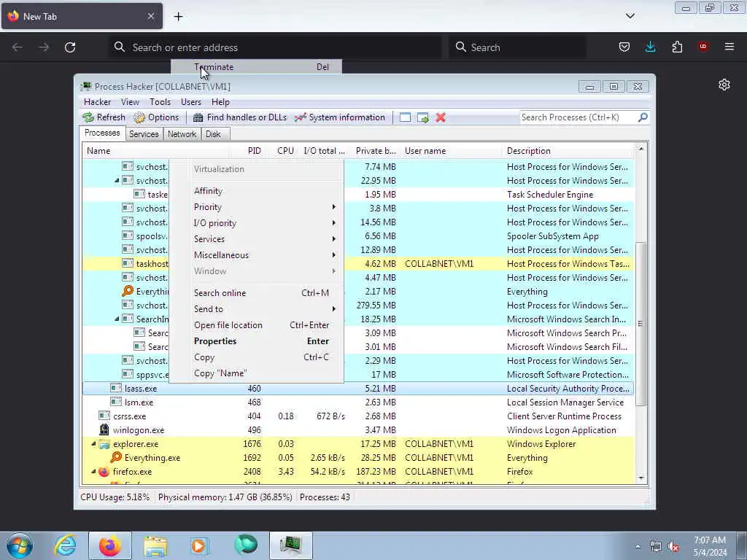The height and width of the screenshot is (560, 747).
Task: Open the Users menu
Action: coord(191,102)
